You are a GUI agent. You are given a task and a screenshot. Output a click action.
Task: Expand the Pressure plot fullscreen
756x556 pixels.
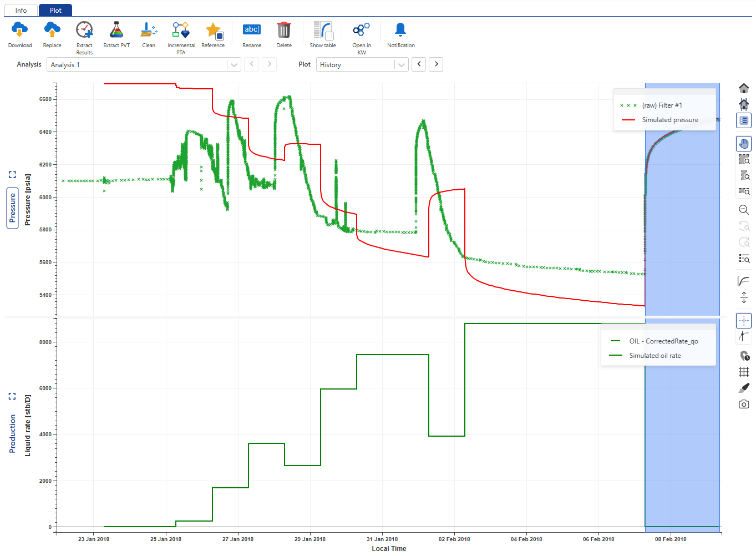click(x=12, y=175)
